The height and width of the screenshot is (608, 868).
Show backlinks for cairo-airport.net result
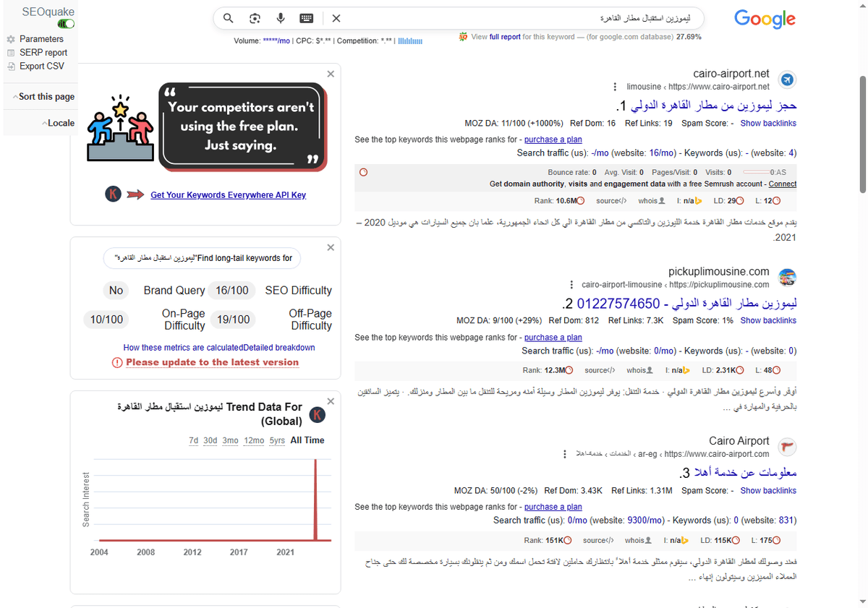tap(768, 124)
